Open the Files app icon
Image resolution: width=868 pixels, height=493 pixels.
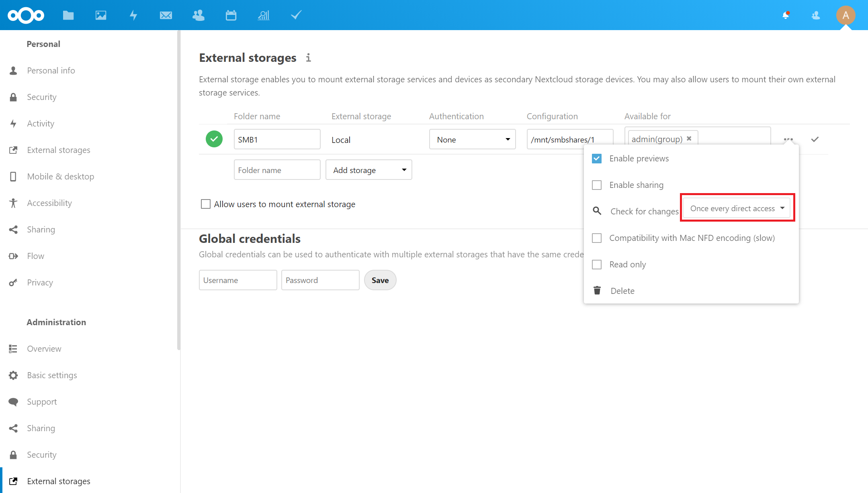pos(68,15)
